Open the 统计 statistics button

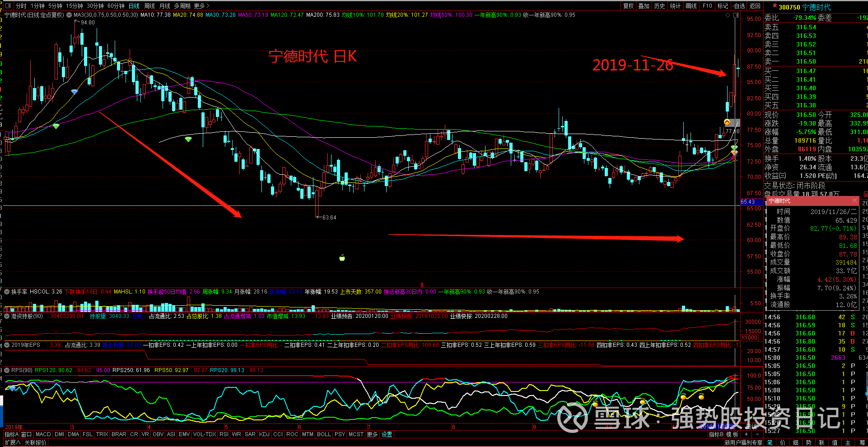coord(676,6)
